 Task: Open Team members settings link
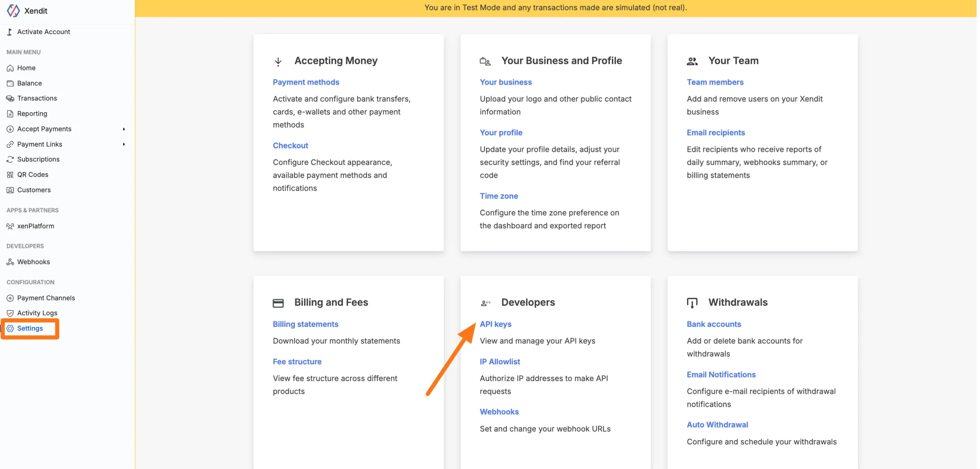pos(715,82)
